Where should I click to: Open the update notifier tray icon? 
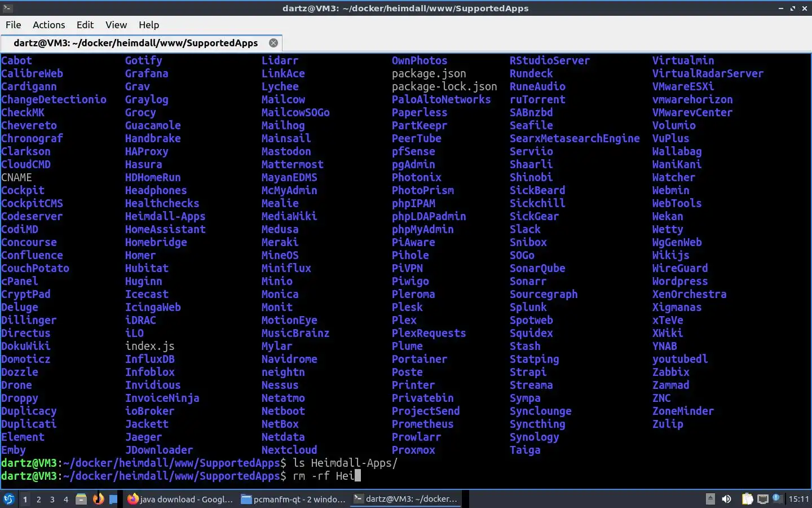(778, 498)
